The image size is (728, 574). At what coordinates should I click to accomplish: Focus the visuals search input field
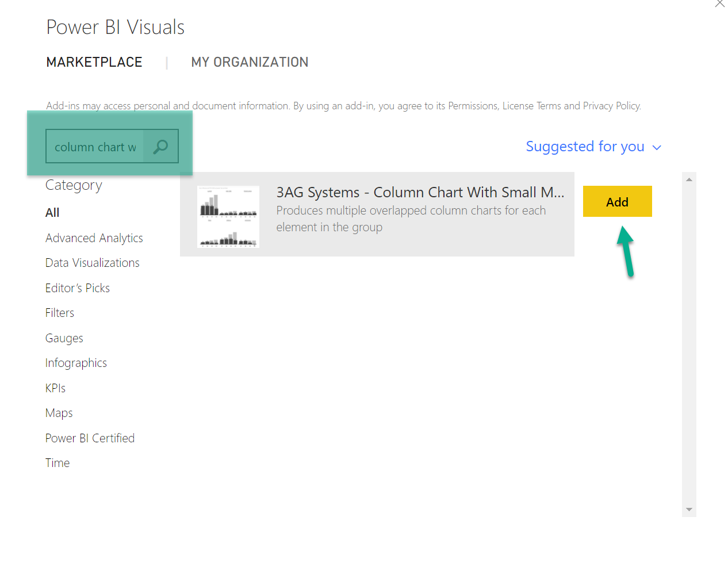[x=95, y=147]
